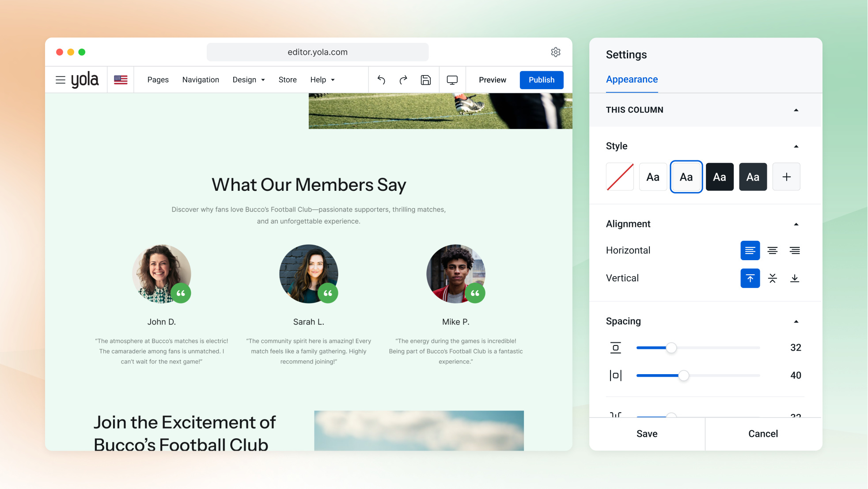Image resolution: width=868 pixels, height=489 pixels.
Task: Click the desktop view monitor icon
Action: pyautogui.click(x=452, y=80)
